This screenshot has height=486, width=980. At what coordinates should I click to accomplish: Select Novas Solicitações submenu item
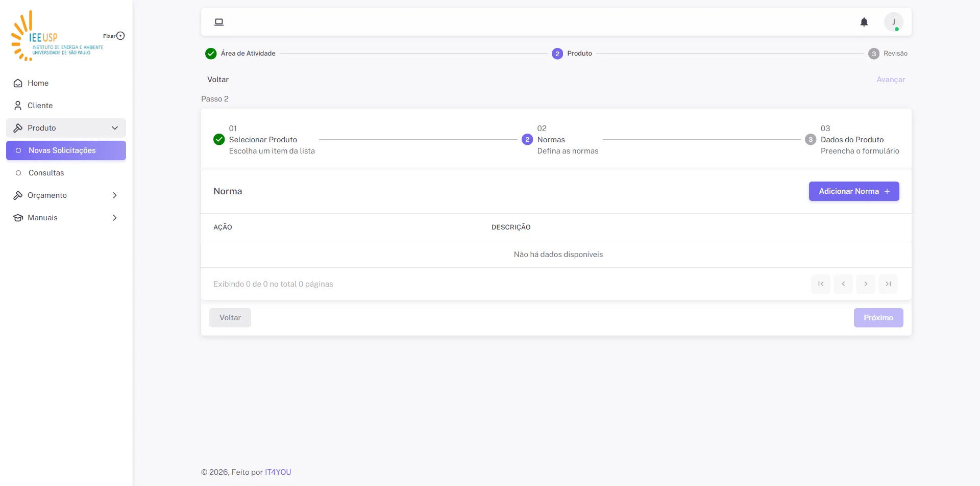(66, 150)
